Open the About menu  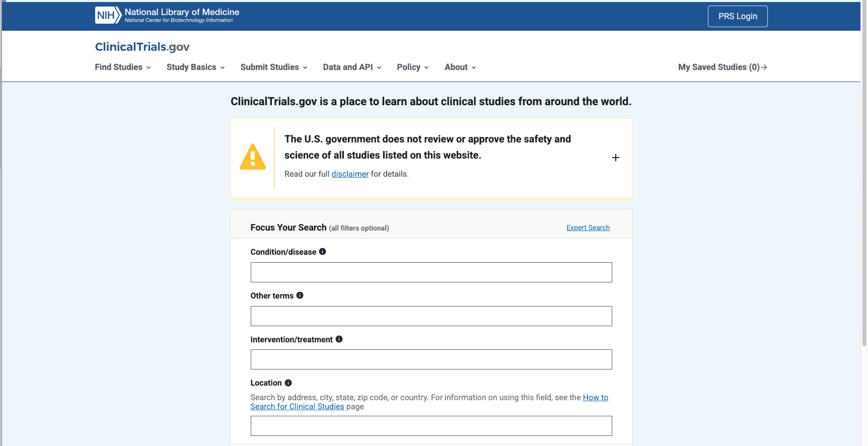(x=460, y=67)
